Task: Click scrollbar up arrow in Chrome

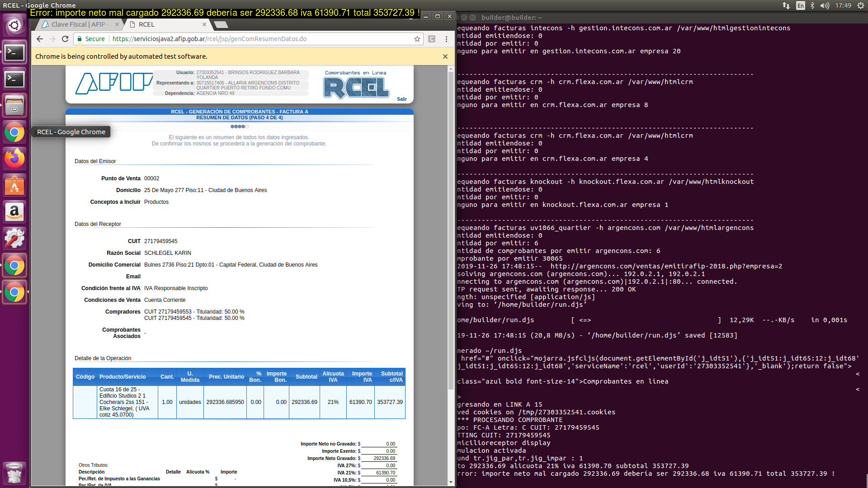Action: (x=451, y=69)
